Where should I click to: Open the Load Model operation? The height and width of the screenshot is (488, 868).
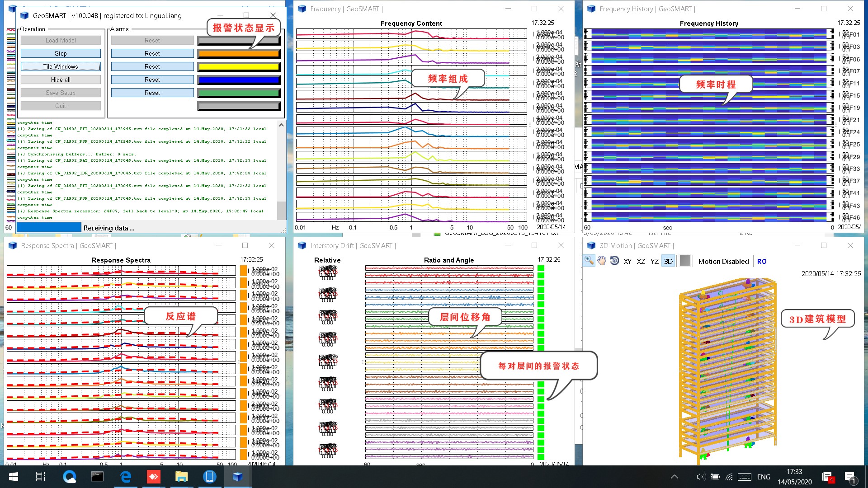click(60, 40)
